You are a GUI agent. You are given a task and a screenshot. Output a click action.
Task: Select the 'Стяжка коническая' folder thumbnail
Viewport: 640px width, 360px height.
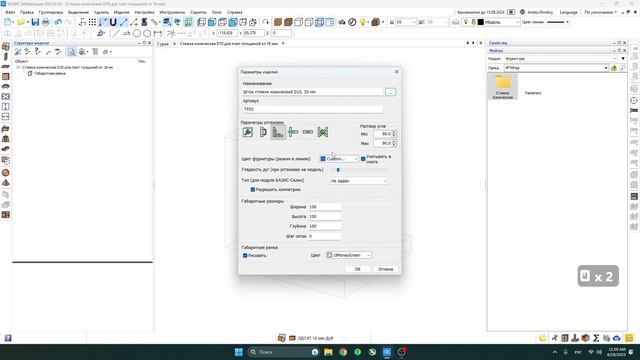[503, 87]
